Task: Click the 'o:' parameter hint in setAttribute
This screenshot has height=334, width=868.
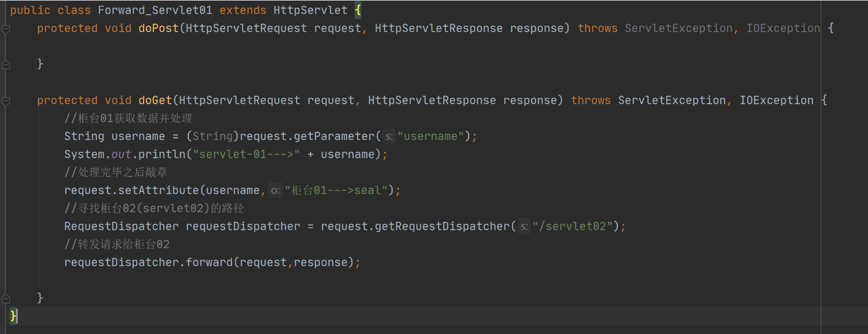Action: [275, 191]
